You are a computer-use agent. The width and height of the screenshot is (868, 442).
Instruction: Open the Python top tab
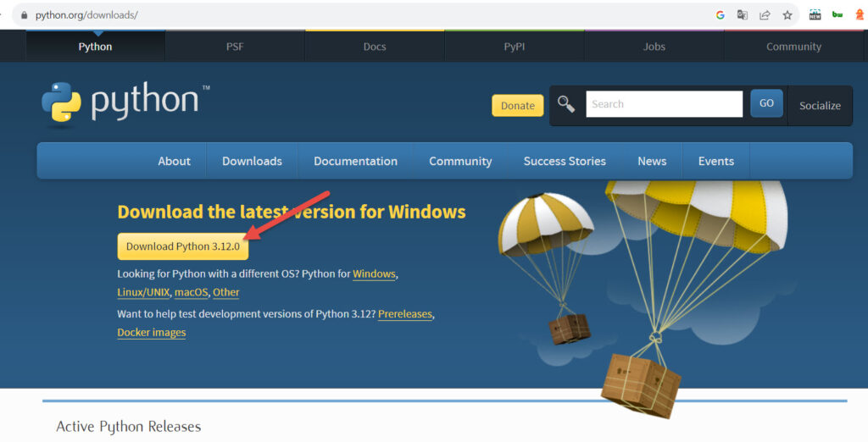point(95,47)
